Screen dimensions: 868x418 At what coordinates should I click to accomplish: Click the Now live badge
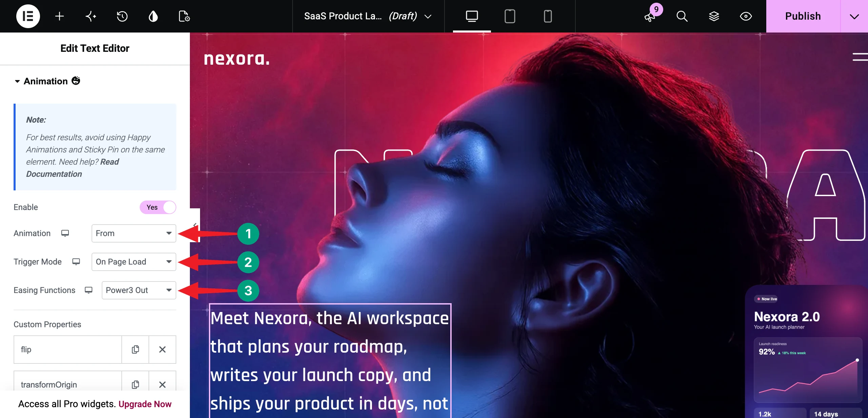coord(767,299)
